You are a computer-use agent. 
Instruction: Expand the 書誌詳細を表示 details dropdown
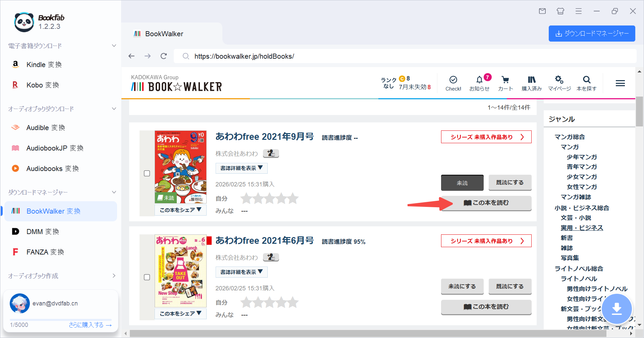241,168
